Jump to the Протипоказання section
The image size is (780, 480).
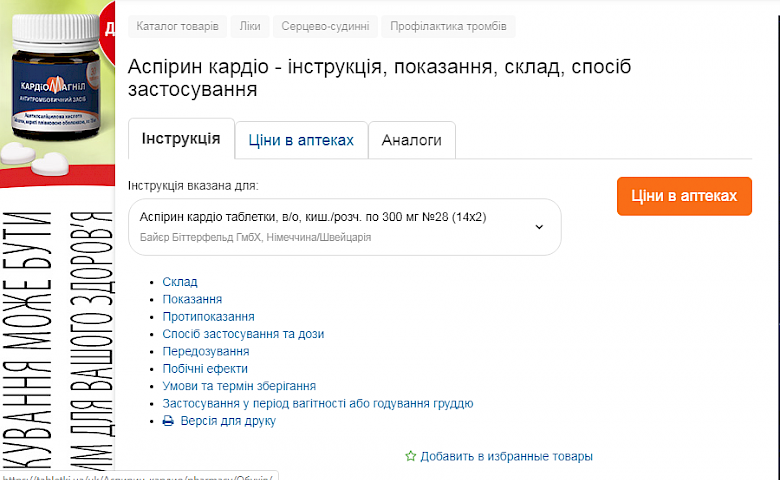(x=208, y=317)
